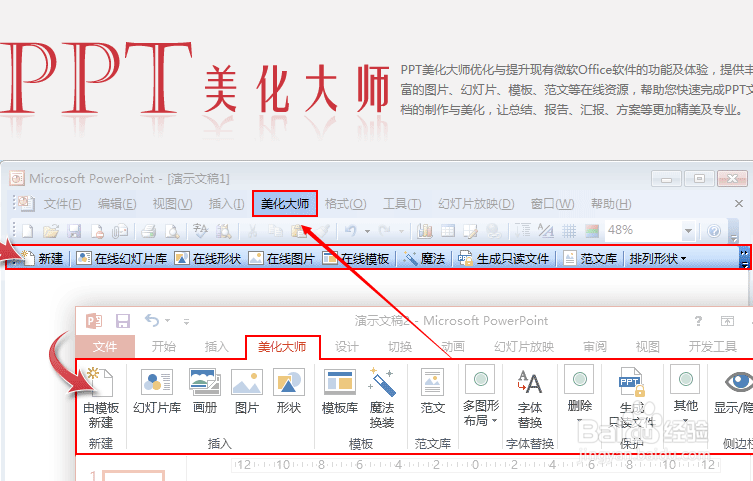Click the Tables and Borders icon
753x481 pixels.
(471, 231)
